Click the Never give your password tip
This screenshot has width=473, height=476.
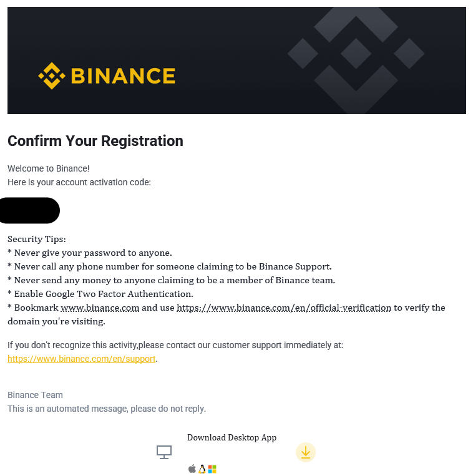[90, 253]
